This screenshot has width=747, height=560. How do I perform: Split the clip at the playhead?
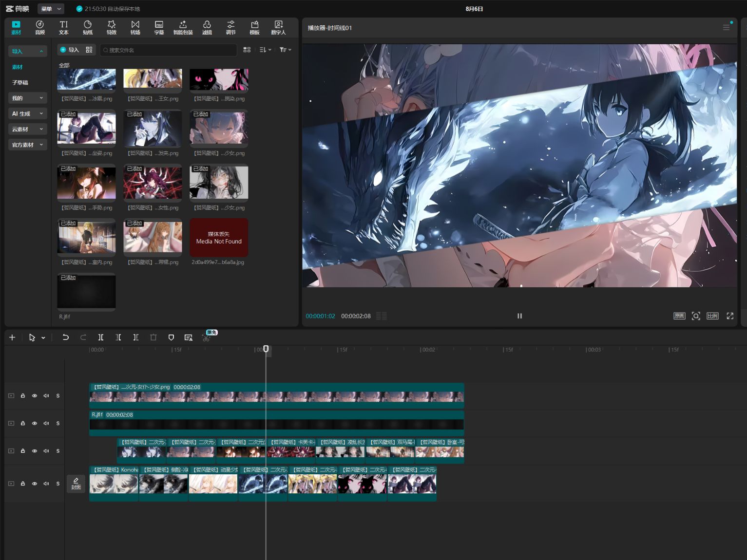coord(101,337)
